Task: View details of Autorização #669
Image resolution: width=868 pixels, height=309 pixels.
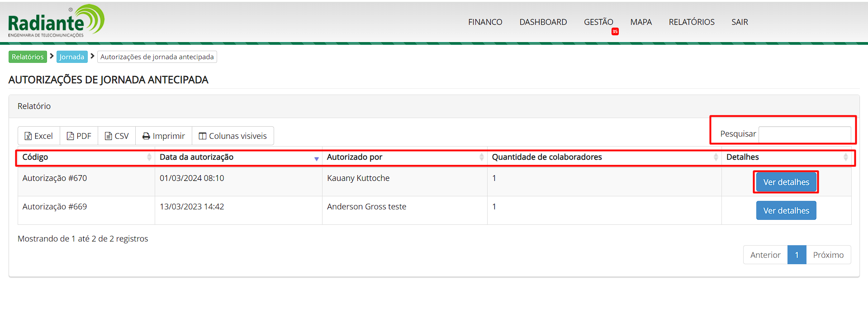Action: tap(786, 210)
